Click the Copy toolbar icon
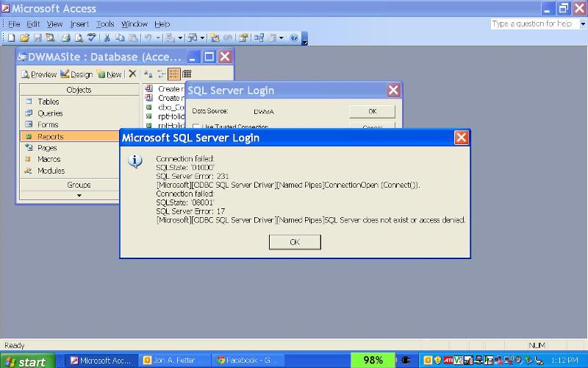 [120, 38]
